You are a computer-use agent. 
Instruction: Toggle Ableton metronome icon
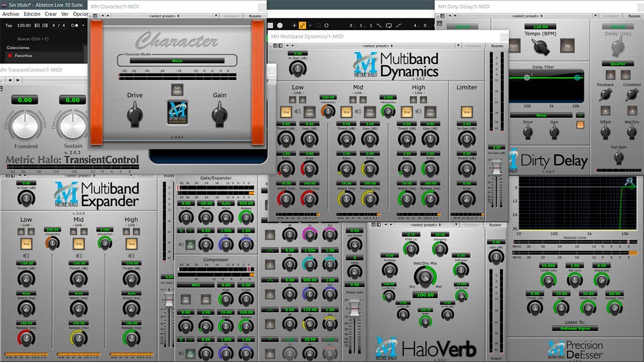click(75, 25)
